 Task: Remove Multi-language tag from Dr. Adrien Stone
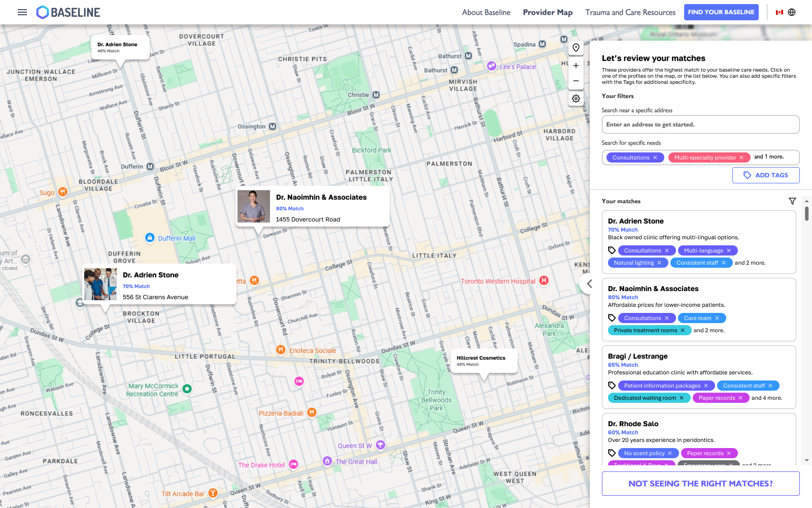coord(729,250)
